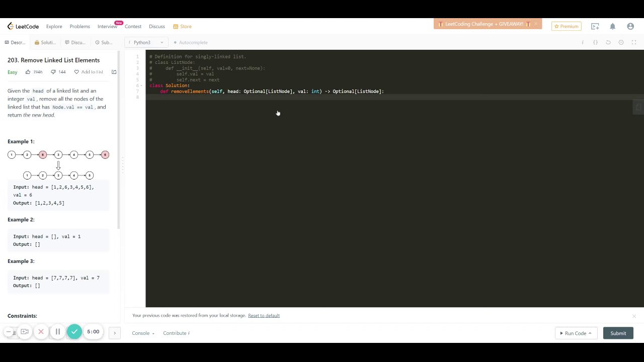Reset code to default with undo icon
This screenshot has height=362, width=644.
click(608, 42)
